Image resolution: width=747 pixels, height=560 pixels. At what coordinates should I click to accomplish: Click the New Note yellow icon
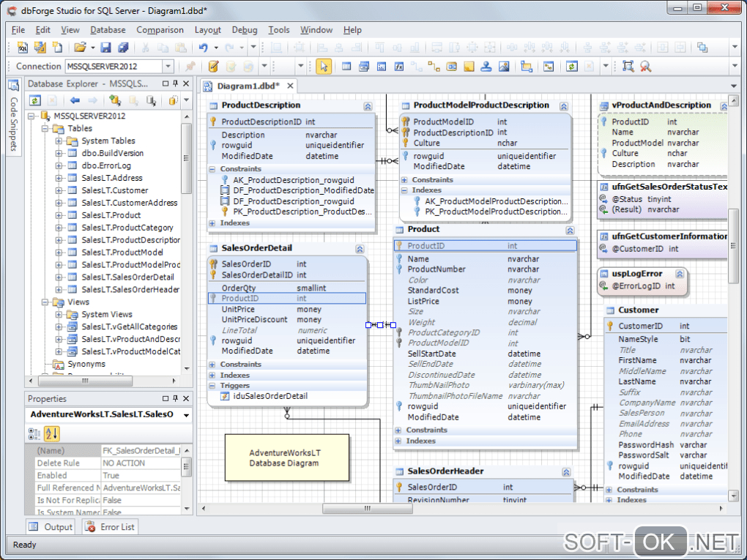pyautogui.click(x=469, y=67)
